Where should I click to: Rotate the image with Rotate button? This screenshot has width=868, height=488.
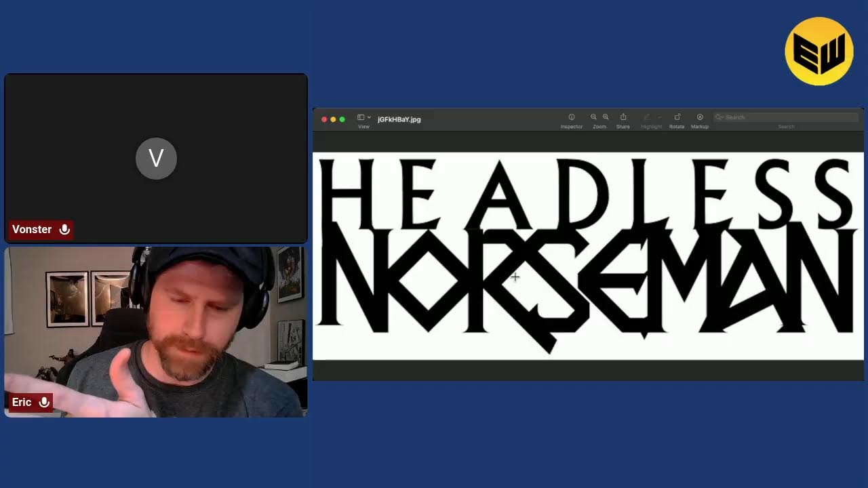pos(677,117)
